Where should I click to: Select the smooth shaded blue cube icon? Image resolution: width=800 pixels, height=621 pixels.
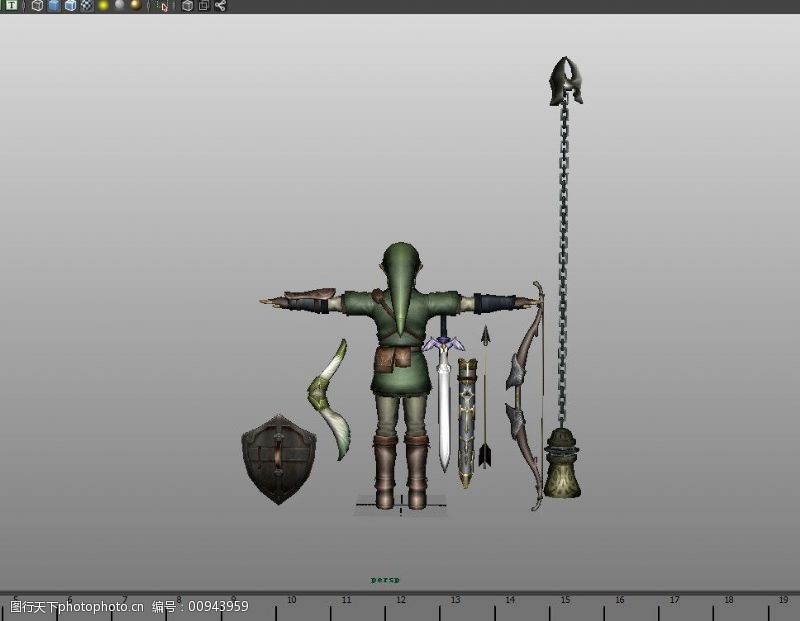(53, 6)
